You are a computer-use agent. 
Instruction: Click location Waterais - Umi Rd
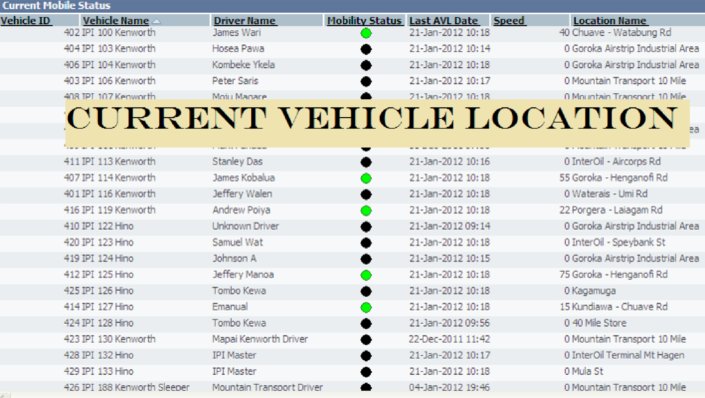coord(610,194)
